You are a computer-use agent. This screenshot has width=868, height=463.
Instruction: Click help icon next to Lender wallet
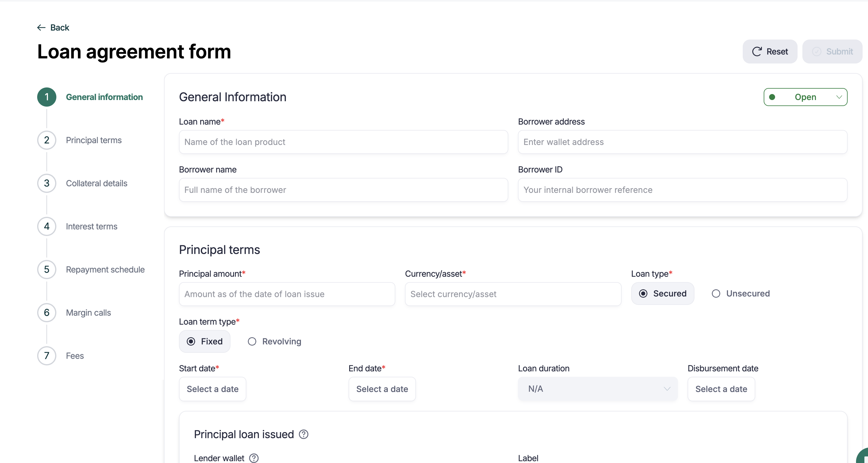click(x=254, y=458)
